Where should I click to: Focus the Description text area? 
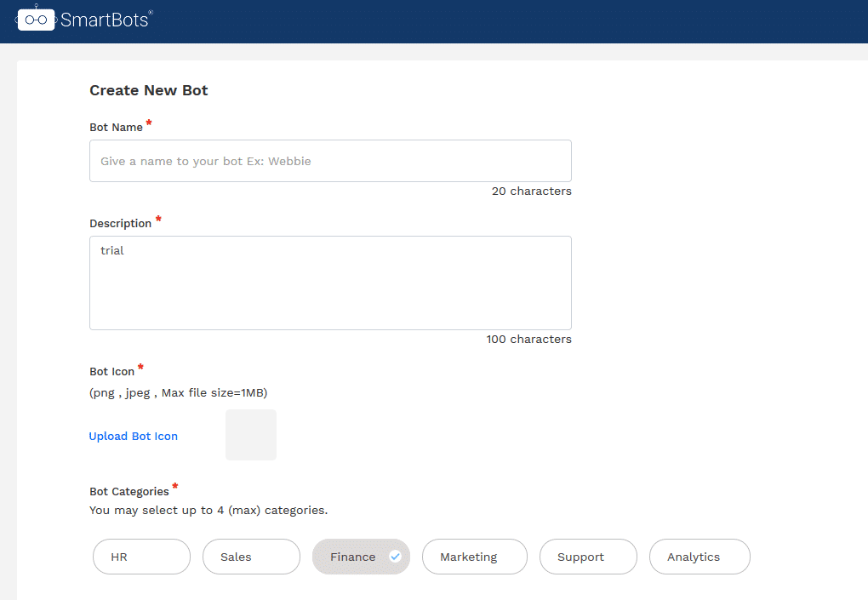pos(330,281)
